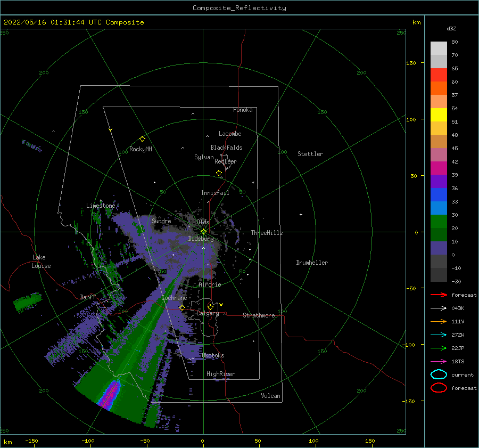This screenshot has width=479, height=448.
Task: Click the yellow radar site marker near Olds
Action: [203, 232]
